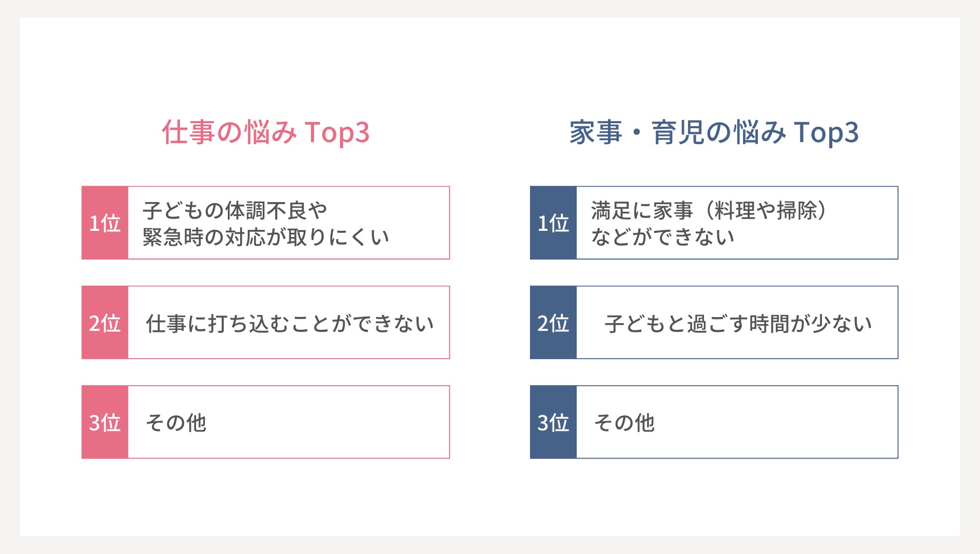Click the line 緊急時の対応が取りにくい
This screenshot has width=980, height=554.
(x=266, y=237)
